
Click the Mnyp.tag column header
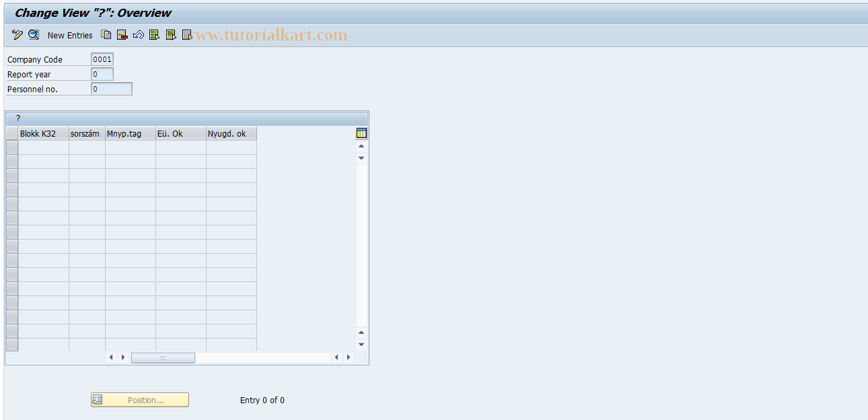[131, 133]
